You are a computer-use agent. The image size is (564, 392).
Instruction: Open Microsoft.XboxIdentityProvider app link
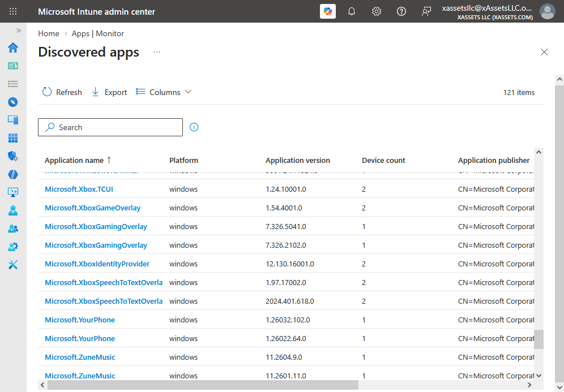[x=97, y=264]
